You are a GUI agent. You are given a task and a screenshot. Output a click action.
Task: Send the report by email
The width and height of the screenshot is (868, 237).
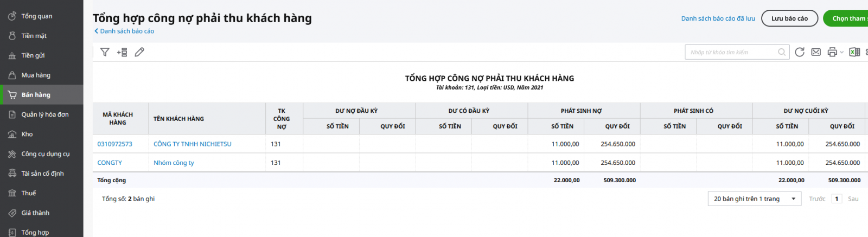tap(816, 52)
